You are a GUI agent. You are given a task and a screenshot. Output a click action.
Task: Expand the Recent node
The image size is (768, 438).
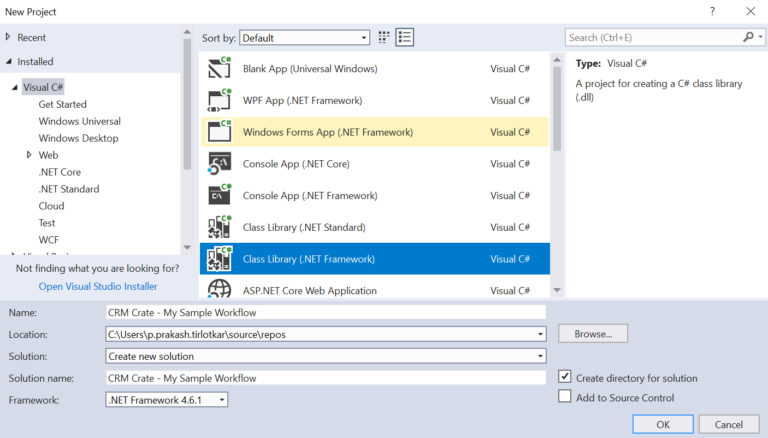click(x=8, y=37)
